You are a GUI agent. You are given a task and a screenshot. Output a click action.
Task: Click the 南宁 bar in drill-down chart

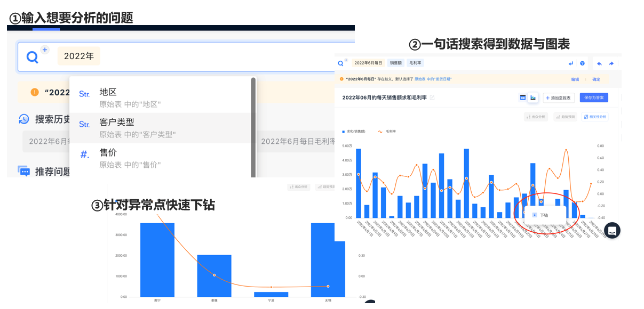tap(157, 259)
